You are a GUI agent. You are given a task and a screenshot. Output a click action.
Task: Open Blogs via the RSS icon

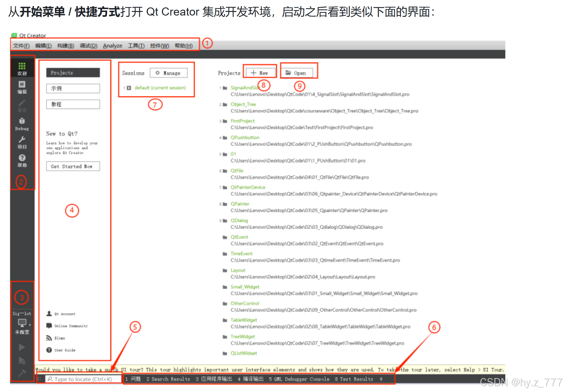coord(49,338)
